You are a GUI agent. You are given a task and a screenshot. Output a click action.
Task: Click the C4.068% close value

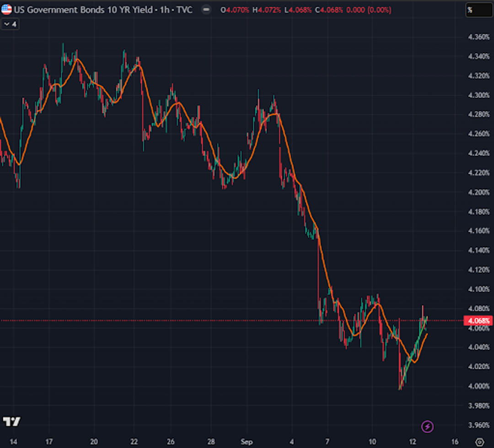click(x=328, y=10)
